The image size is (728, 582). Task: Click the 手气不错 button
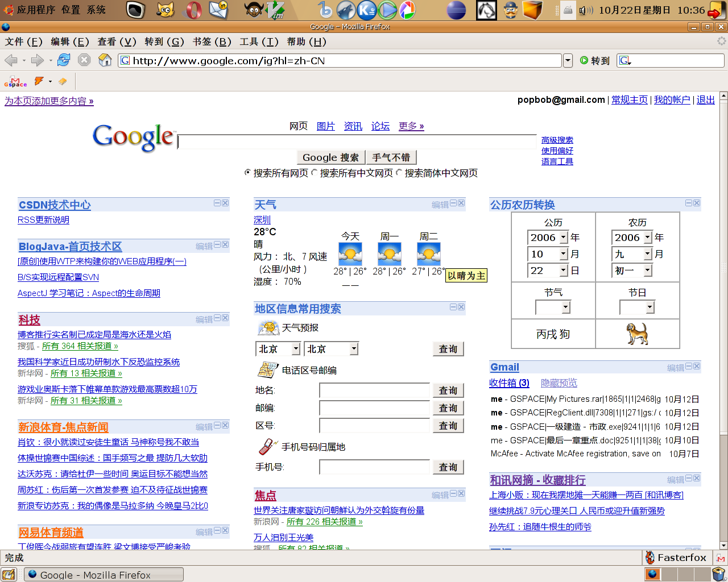[x=391, y=157]
